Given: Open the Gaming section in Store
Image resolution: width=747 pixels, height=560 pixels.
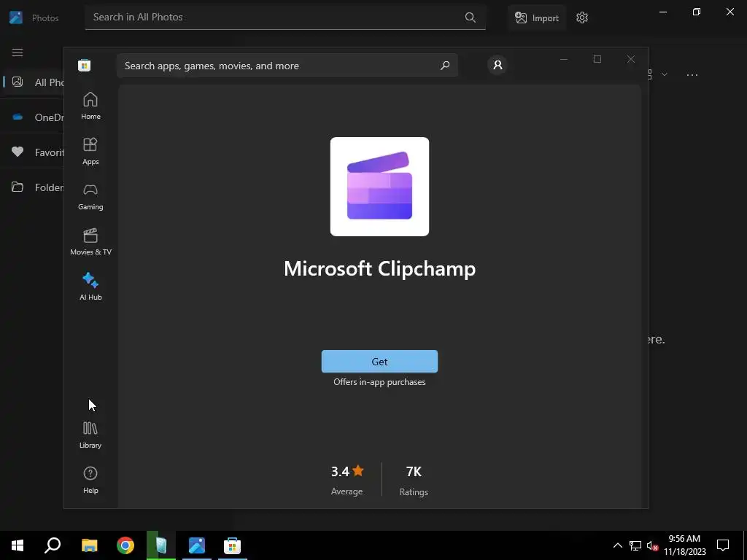Looking at the screenshot, I should 90,196.
